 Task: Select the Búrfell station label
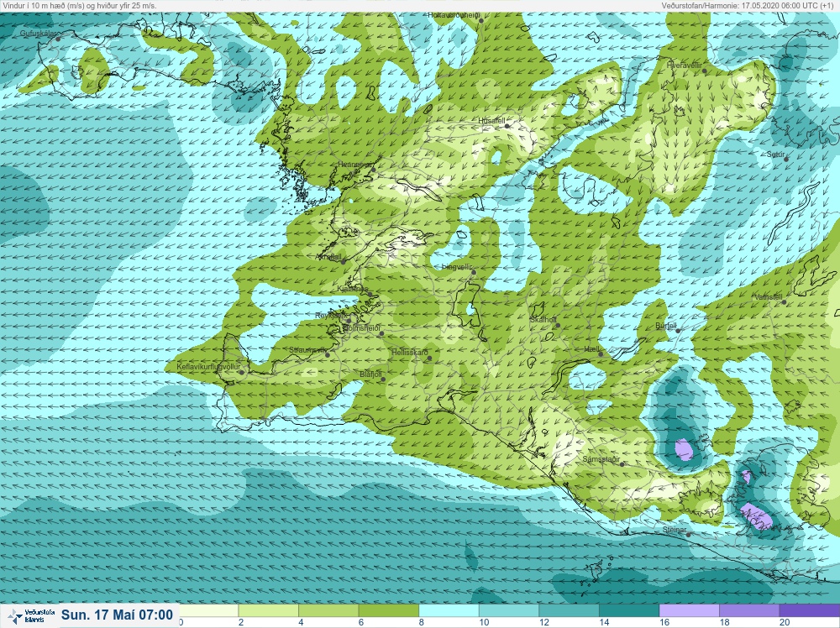point(666,326)
